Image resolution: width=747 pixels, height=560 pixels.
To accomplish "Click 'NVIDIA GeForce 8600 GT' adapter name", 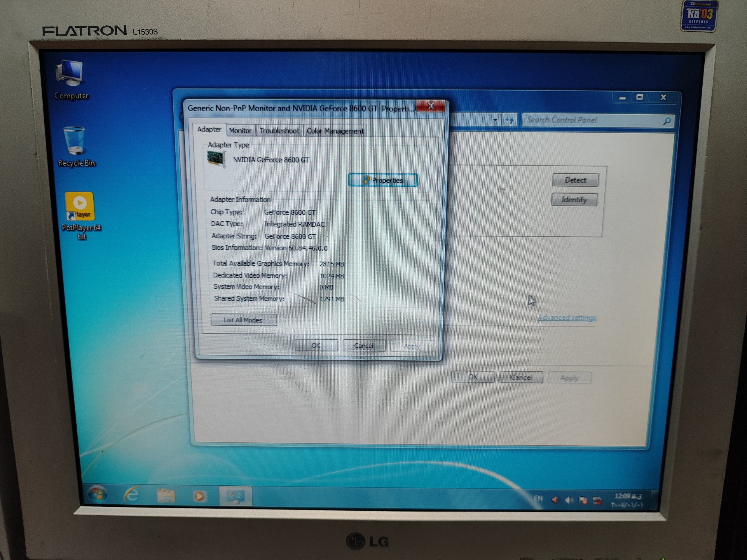I will (271, 160).
